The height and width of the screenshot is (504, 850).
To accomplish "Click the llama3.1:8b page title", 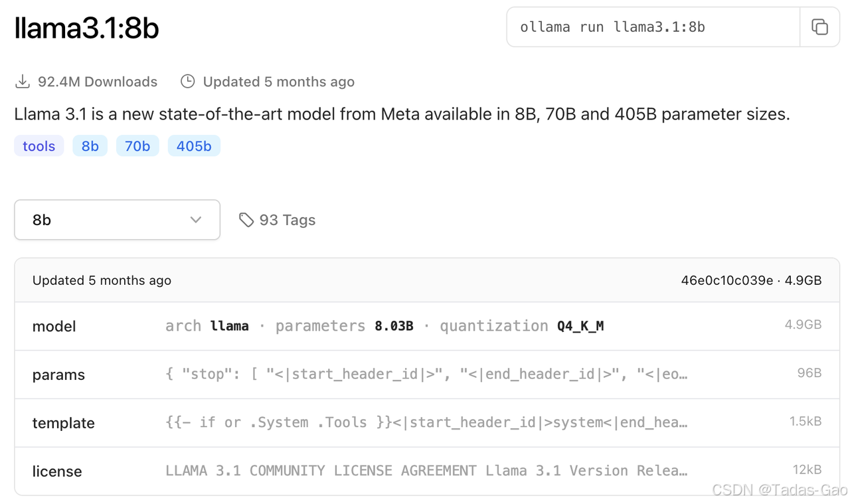I will pyautogui.click(x=86, y=29).
